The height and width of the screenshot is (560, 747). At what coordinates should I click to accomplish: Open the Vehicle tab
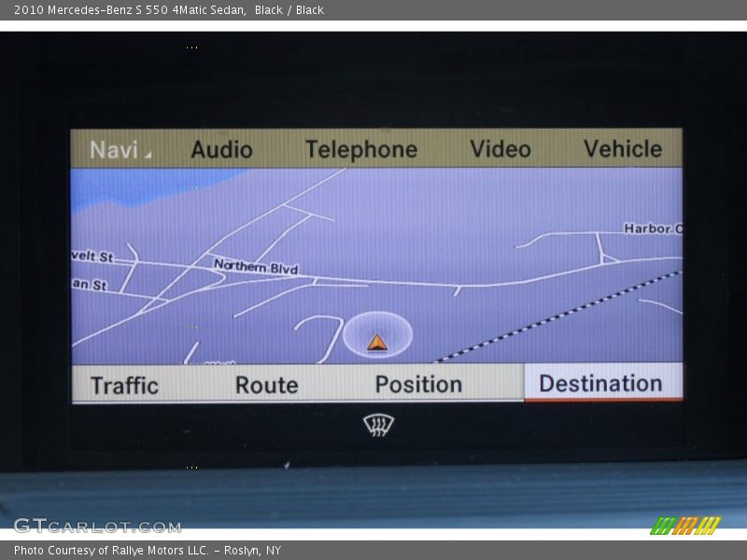pyautogui.click(x=623, y=148)
